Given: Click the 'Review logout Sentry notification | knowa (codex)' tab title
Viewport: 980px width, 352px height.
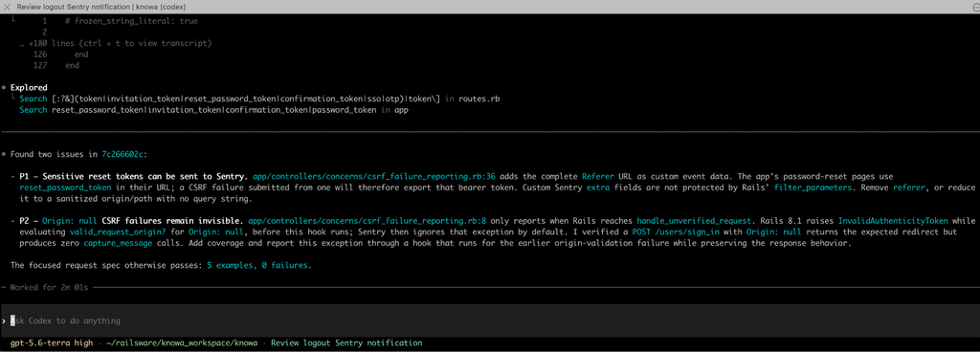Looking at the screenshot, I should tap(101, 7).
